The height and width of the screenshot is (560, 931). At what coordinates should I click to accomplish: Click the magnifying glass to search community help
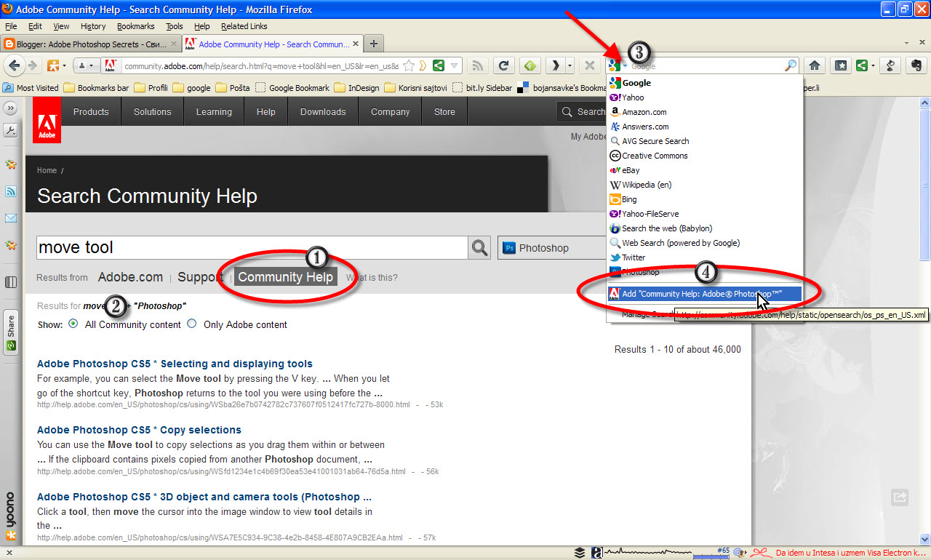click(479, 247)
